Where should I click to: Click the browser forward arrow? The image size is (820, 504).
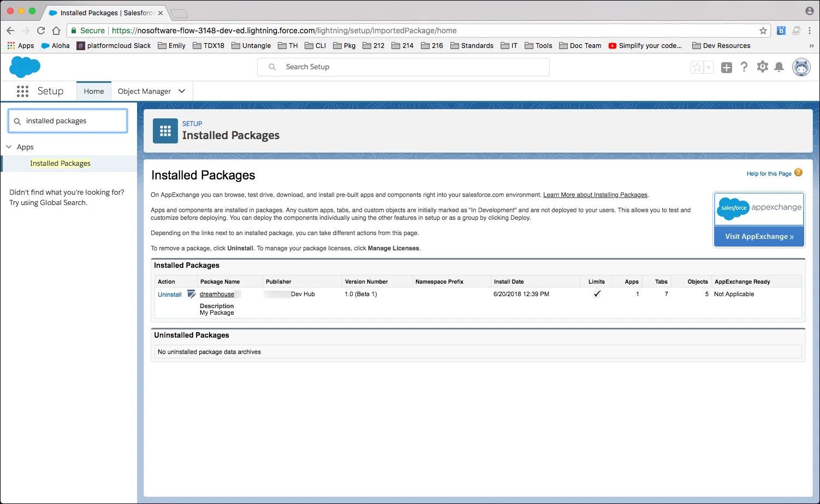pos(26,31)
